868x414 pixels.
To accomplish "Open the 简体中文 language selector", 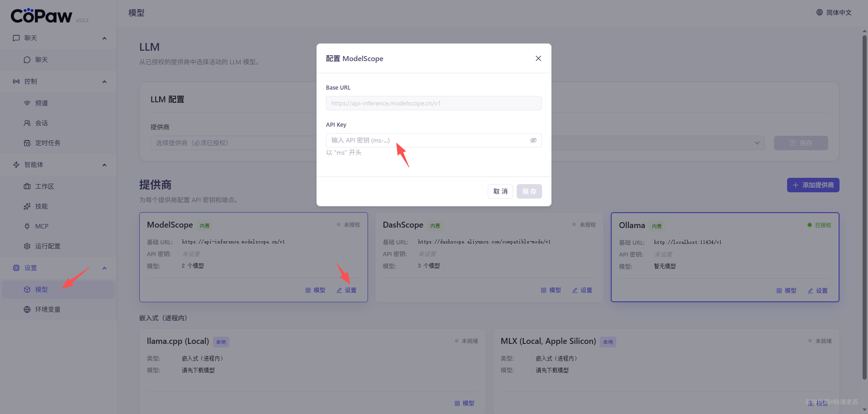I will pos(834,13).
